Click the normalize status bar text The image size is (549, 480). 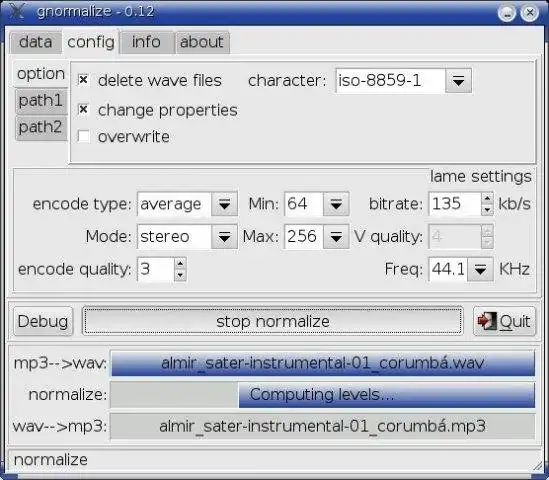(51, 460)
